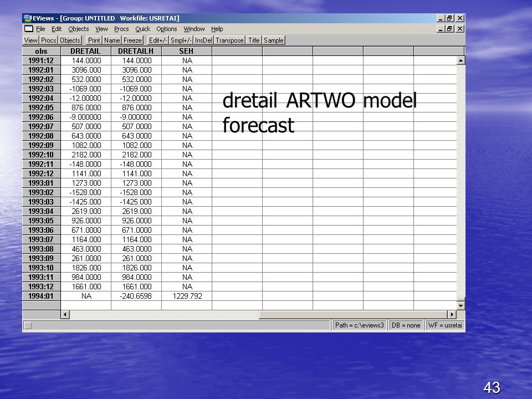
Task: Click horizontal scrollbar right arrow
Action: 452,315
